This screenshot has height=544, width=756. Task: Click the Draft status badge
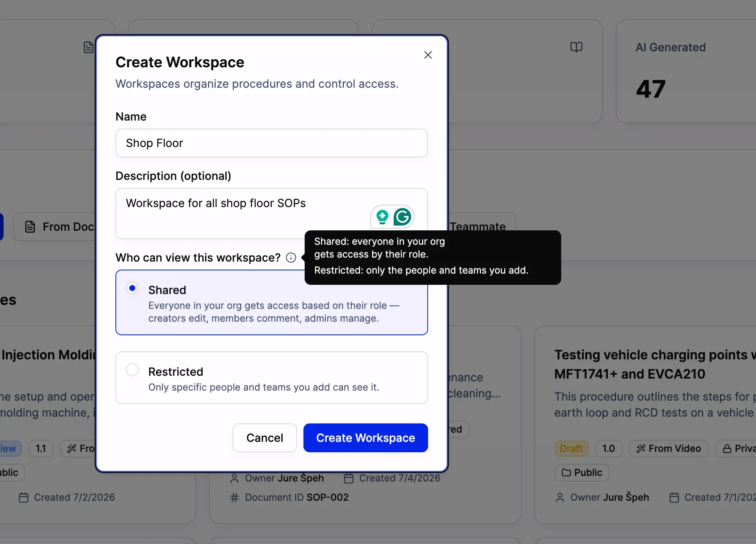point(571,448)
